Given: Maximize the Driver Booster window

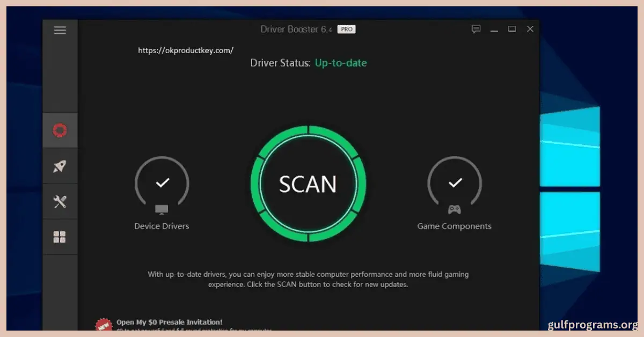Looking at the screenshot, I should click(512, 29).
